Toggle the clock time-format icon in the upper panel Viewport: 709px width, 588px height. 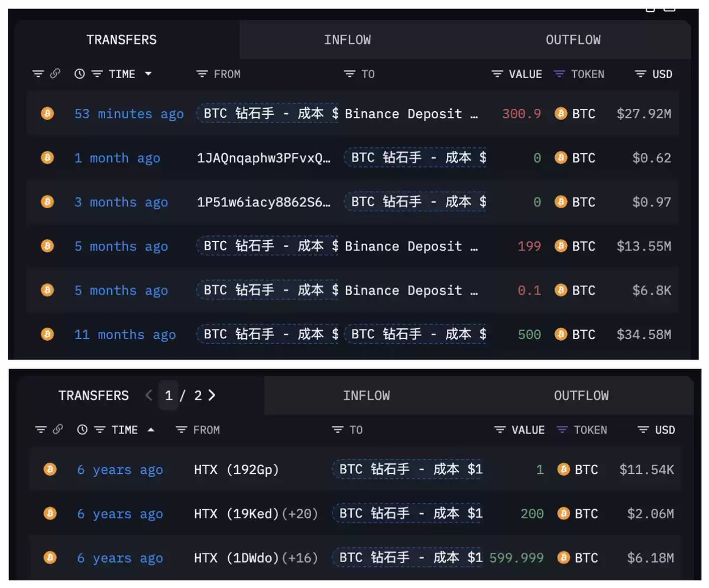(x=80, y=74)
